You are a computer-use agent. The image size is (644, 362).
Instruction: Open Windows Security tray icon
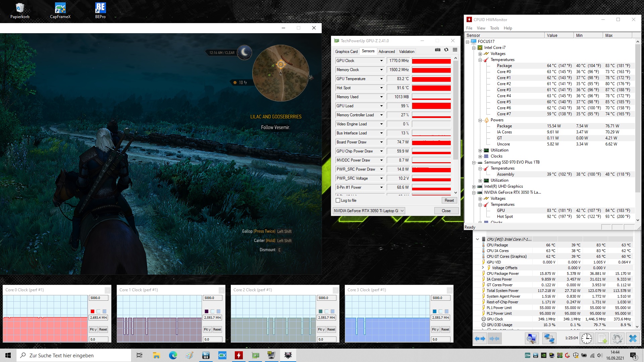tap(576, 355)
